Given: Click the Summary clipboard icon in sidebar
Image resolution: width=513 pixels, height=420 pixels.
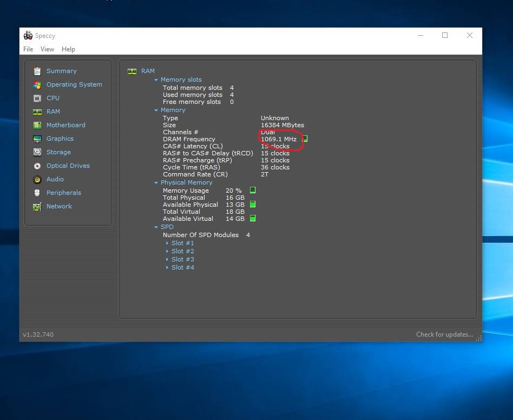Looking at the screenshot, I should [x=37, y=71].
